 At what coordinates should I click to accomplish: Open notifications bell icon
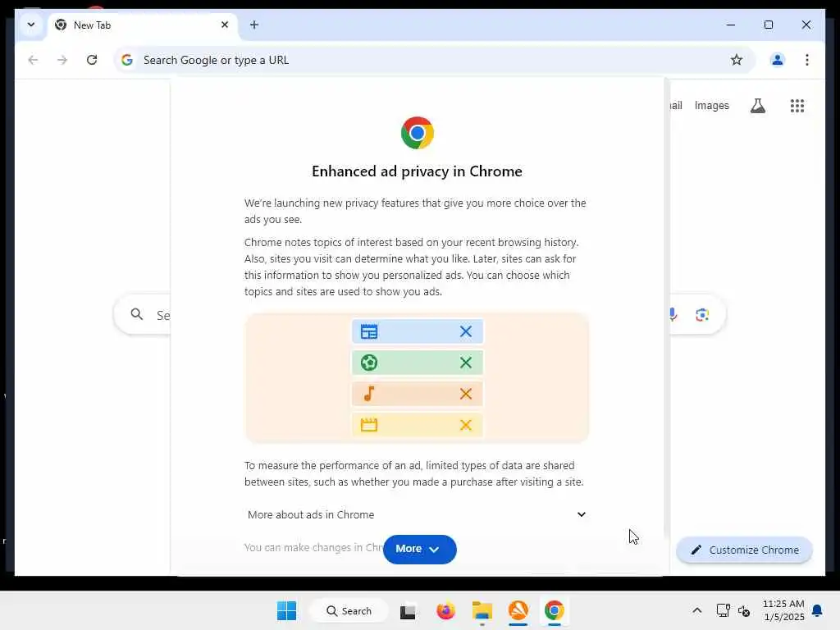pyautogui.click(x=817, y=610)
